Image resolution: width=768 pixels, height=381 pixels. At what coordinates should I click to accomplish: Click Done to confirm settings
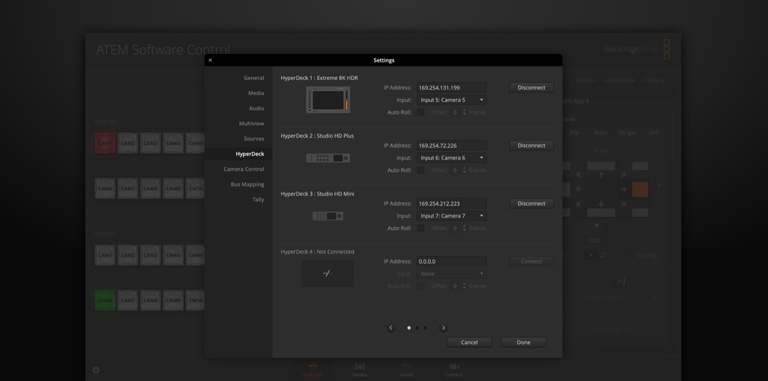(524, 342)
